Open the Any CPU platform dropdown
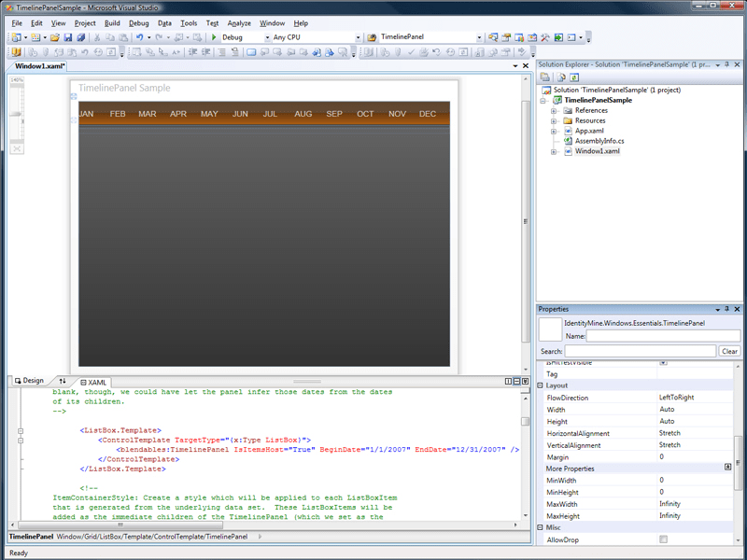The height and width of the screenshot is (560, 747). click(357, 37)
